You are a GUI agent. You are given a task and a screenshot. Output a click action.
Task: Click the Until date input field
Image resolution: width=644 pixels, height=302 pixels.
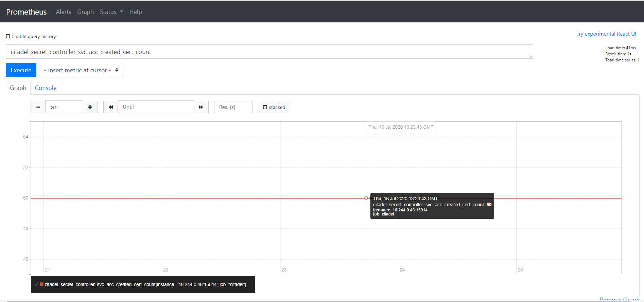coord(156,107)
